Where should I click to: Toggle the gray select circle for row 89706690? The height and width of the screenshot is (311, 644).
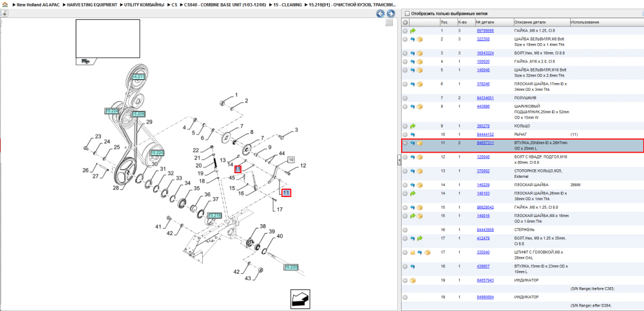405,31
